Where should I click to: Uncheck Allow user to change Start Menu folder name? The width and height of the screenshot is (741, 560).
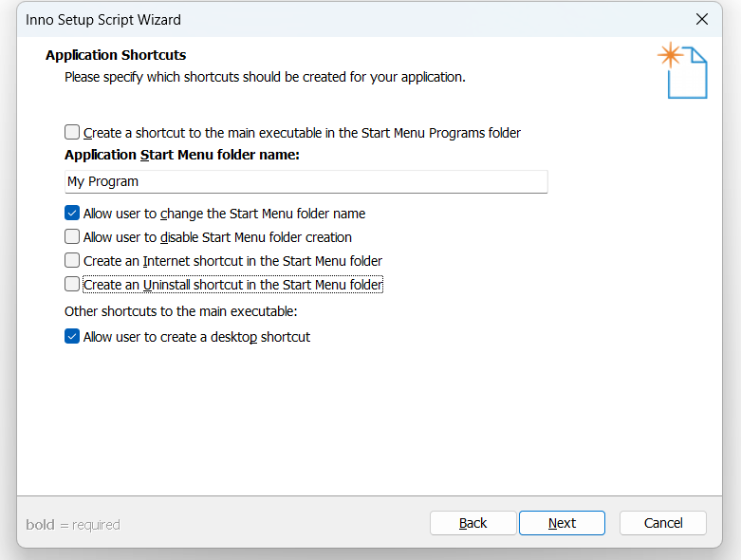pos(72,214)
